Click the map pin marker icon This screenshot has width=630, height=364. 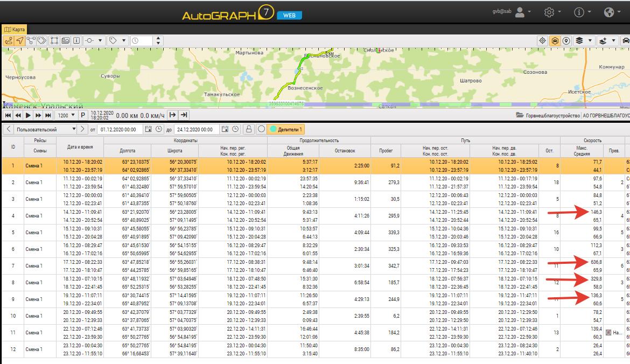566,40
